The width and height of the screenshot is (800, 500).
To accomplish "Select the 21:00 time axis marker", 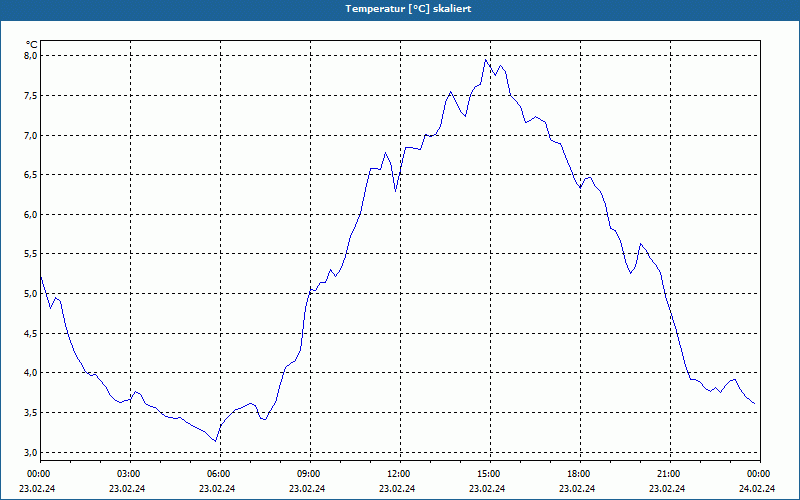I will [x=670, y=474].
